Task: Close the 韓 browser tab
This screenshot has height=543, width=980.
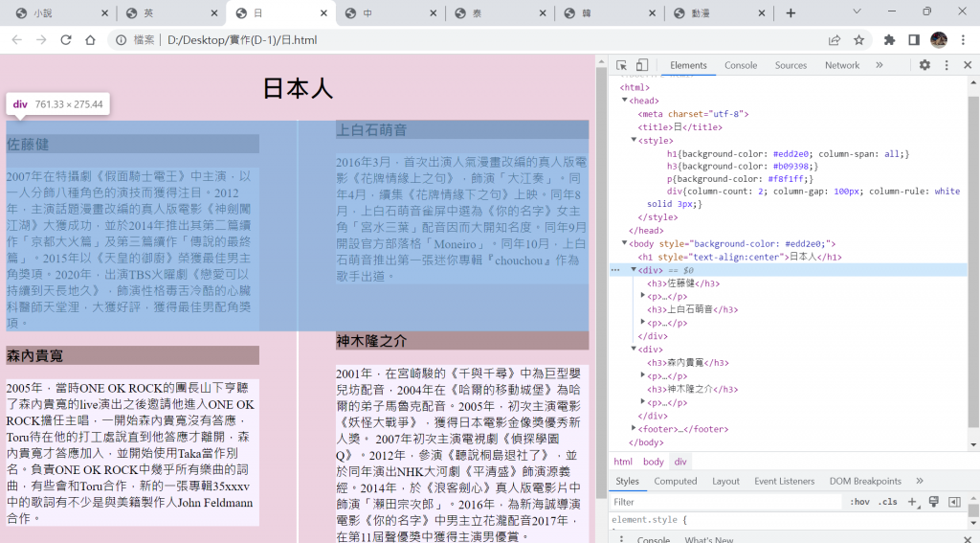Action: (x=652, y=13)
